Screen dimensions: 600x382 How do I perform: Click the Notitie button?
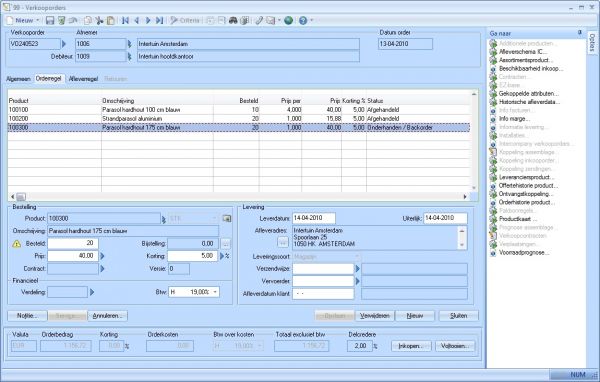[x=27, y=316]
